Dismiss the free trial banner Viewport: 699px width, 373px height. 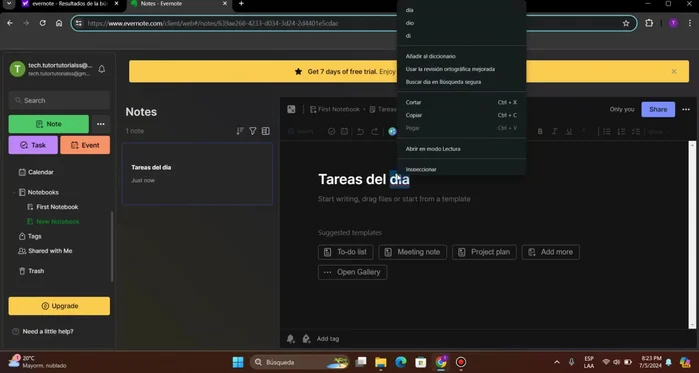tap(674, 71)
